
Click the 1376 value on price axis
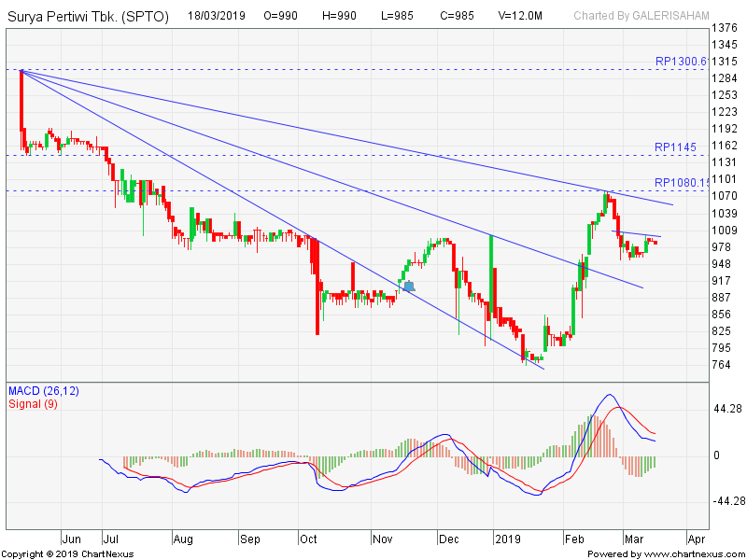pyautogui.click(x=725, y=27)
